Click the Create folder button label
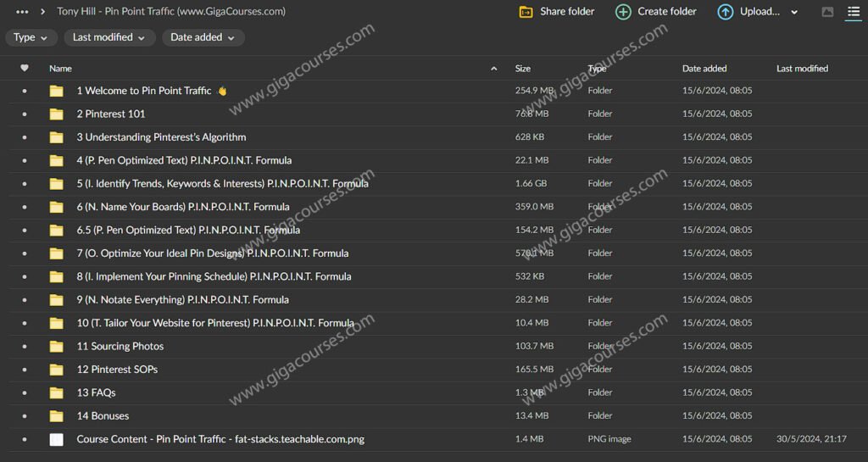 (x=666, y=12)
